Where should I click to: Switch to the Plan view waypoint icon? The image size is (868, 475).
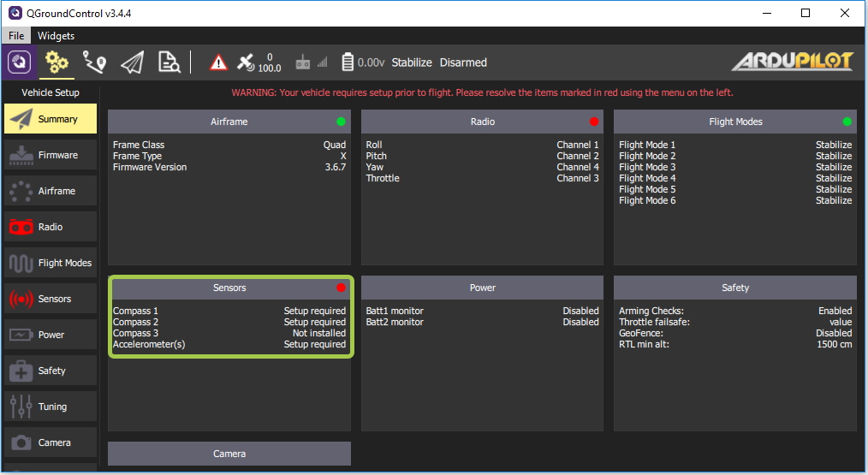94,62
